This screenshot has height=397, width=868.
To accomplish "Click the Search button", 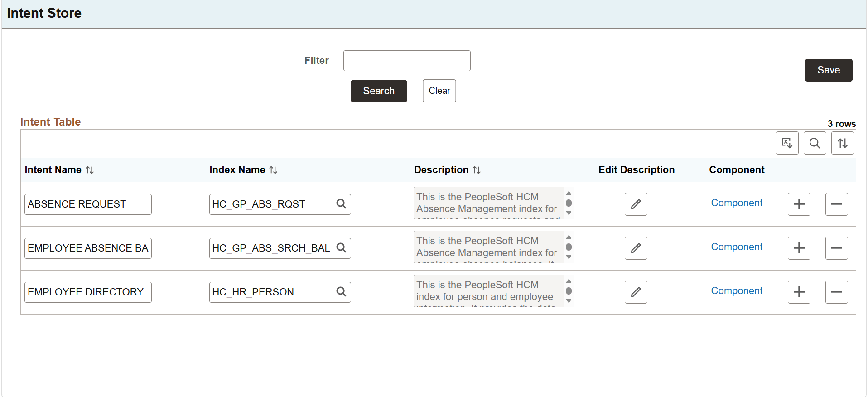I will pyautogui.click(x=379, y=91).
